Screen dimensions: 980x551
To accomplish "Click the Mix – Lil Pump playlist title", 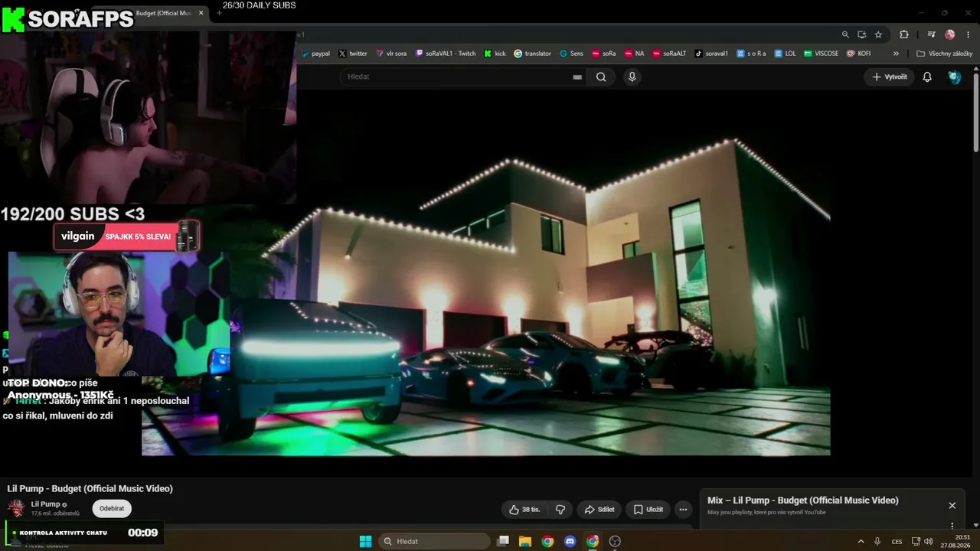I will click(x=803, y=500).
